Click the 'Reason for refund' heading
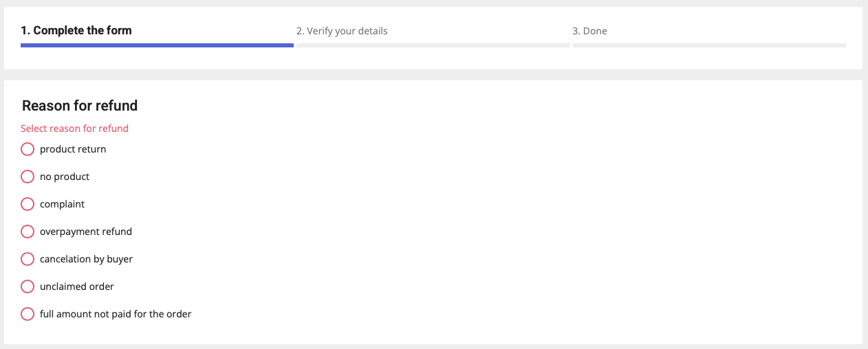Image resolution: width=868 pixels, height=349 pixels. 80,105
